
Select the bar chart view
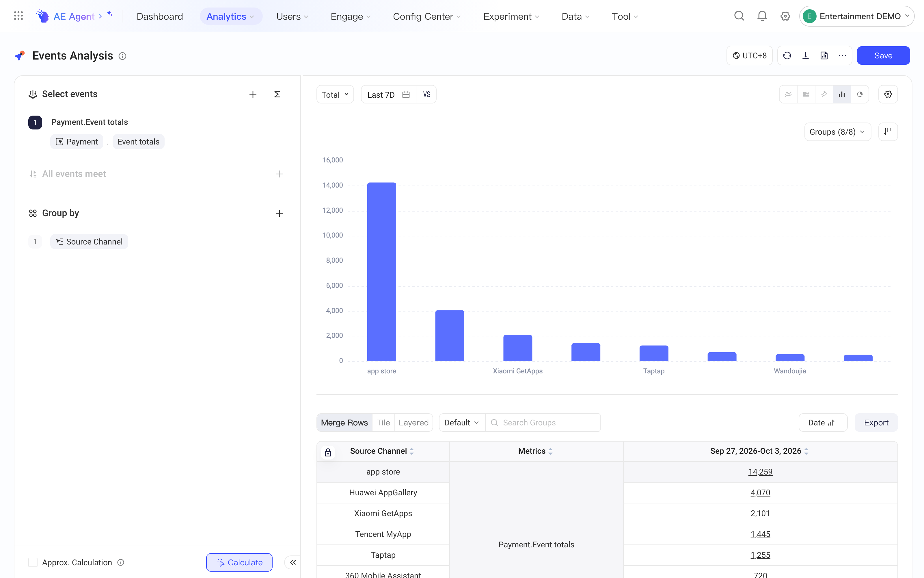click(842, 94)
